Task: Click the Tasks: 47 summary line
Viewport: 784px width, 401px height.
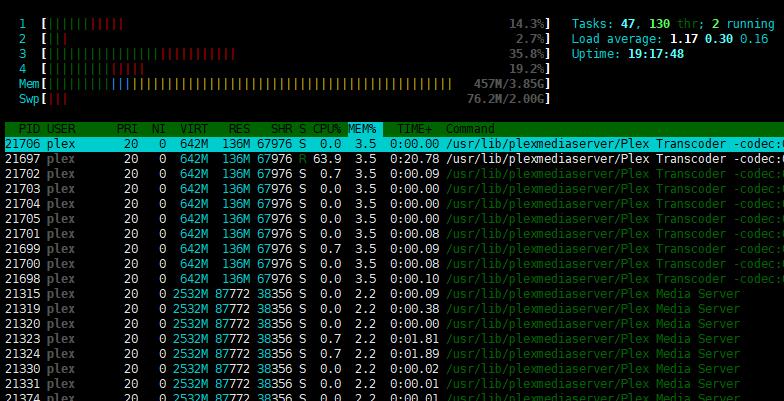Action: (x=673, y=24)
